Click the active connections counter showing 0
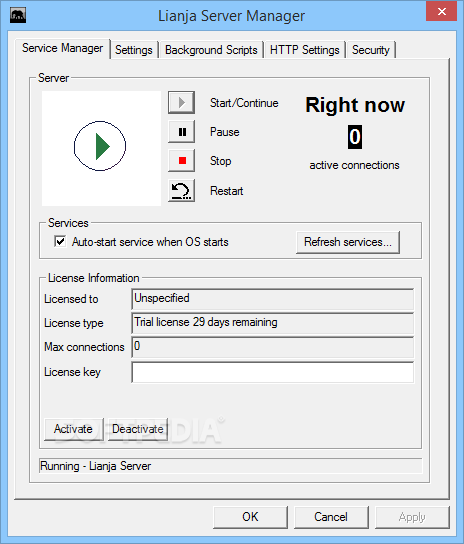 click(x=355, y=137)
